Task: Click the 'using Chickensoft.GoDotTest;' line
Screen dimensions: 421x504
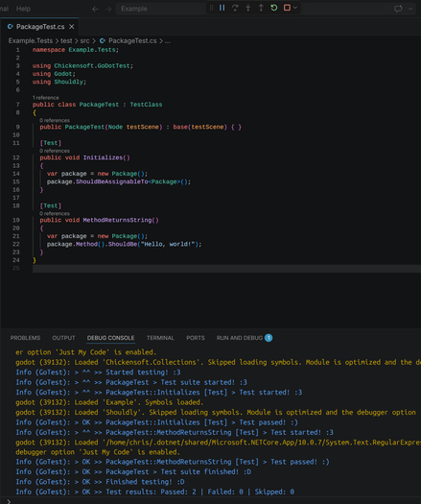Action: 82,66
